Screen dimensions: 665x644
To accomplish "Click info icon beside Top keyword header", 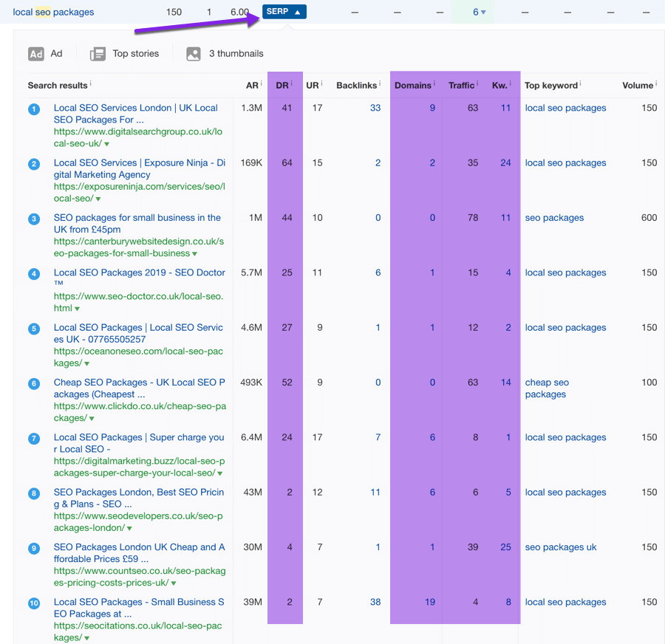I will point(581,84).
